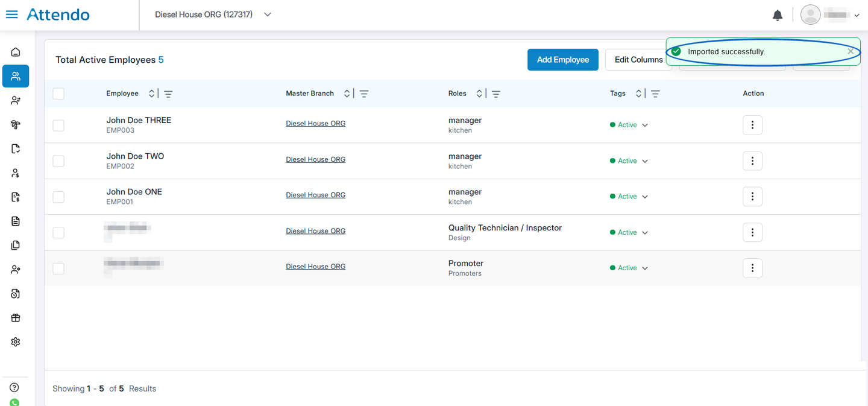868x406 pixels.
Task: Sort by the Employee column arrows
Action: [x=152, y=94]
